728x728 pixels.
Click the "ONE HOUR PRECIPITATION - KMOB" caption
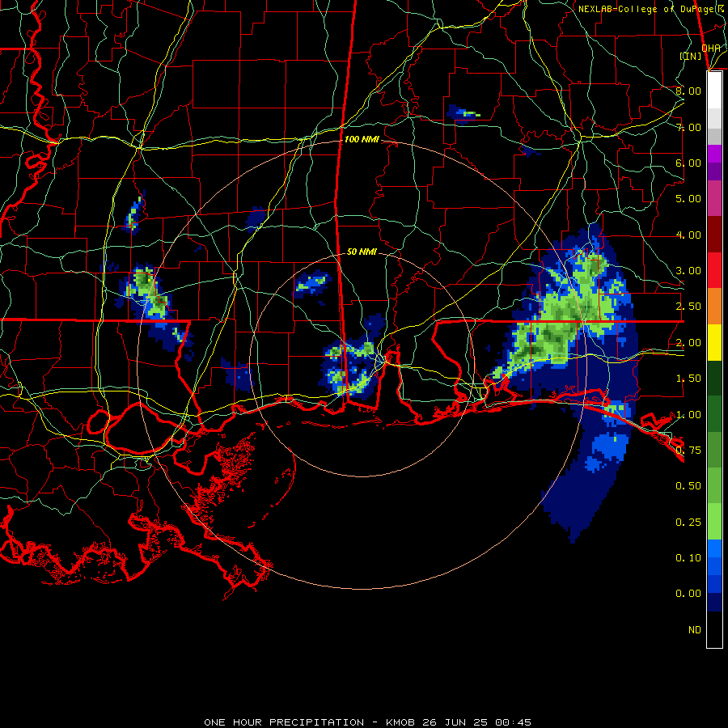[x=309, y=722]
